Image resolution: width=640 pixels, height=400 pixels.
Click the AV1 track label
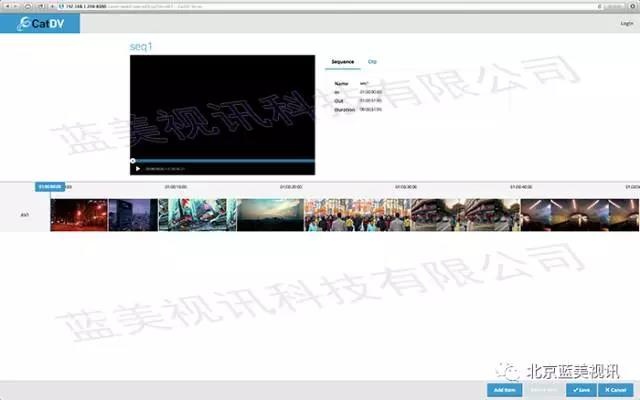[x=24, y=215]
